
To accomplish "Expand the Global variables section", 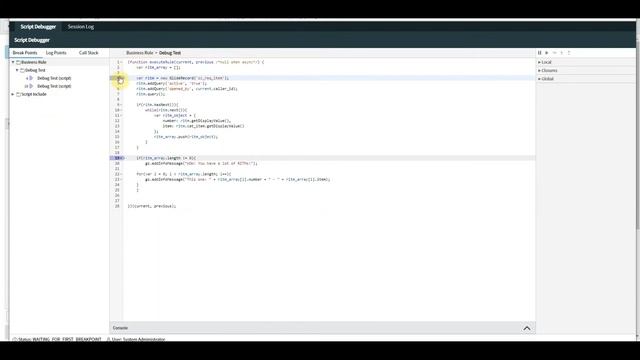I will [x=540, y=79].
